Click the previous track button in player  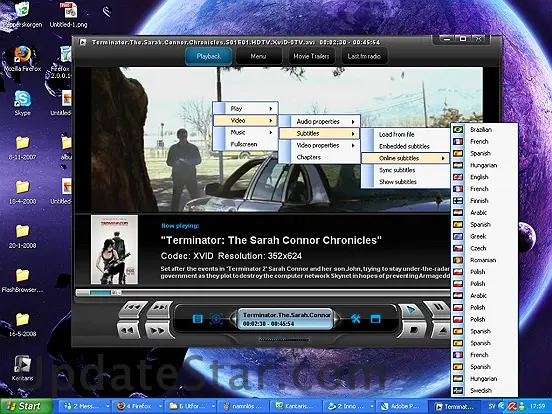133,309
